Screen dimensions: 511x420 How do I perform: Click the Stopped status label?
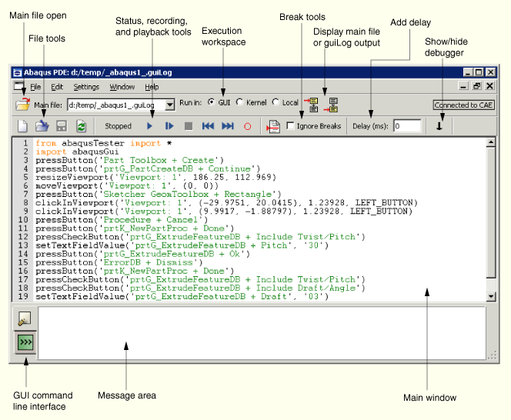pyautogui.click(x=118, y=126)
